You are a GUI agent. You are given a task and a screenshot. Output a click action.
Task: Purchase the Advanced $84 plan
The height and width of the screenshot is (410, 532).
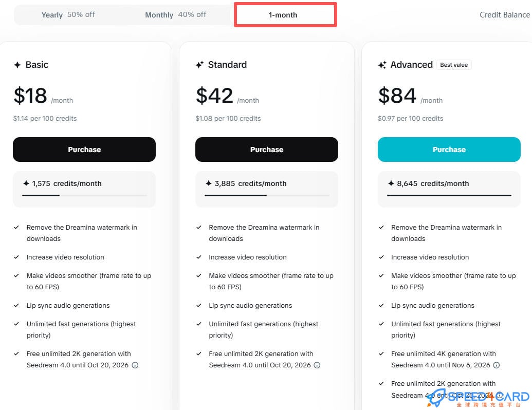(449, 150)
